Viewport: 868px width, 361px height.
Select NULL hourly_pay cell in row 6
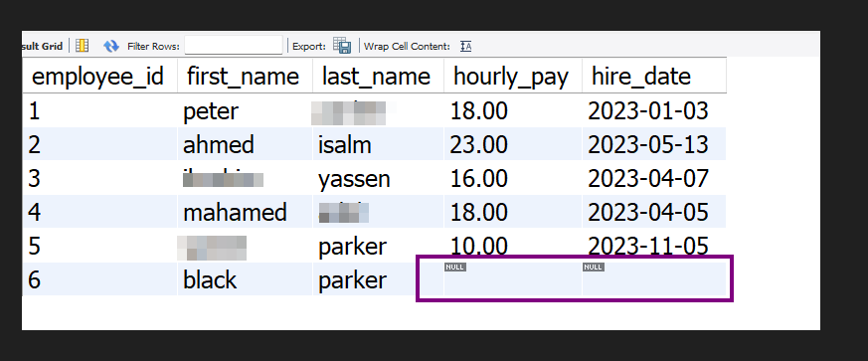point(513,279)
